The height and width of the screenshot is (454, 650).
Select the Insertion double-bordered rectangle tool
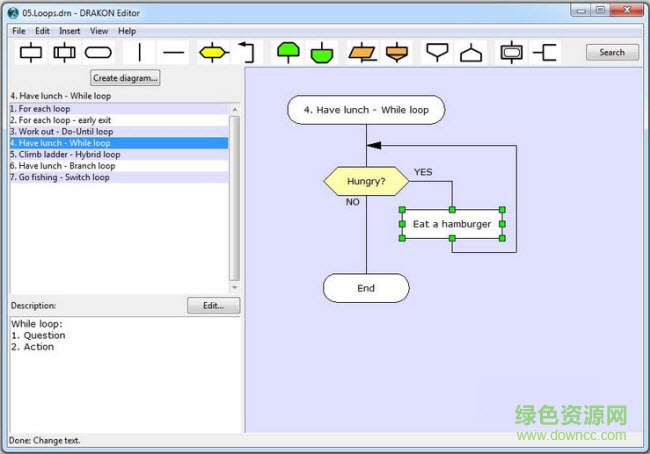[x=65, y=52]
